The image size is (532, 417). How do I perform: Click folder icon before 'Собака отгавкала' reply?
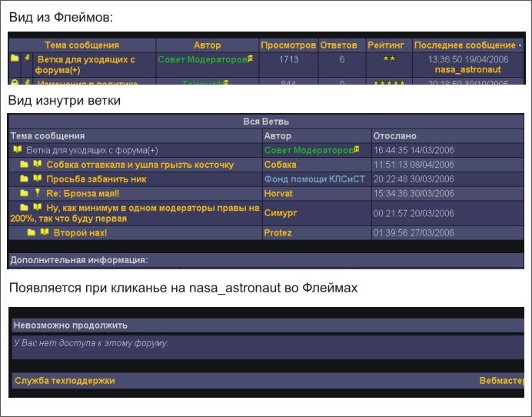[x=25, y=165]
